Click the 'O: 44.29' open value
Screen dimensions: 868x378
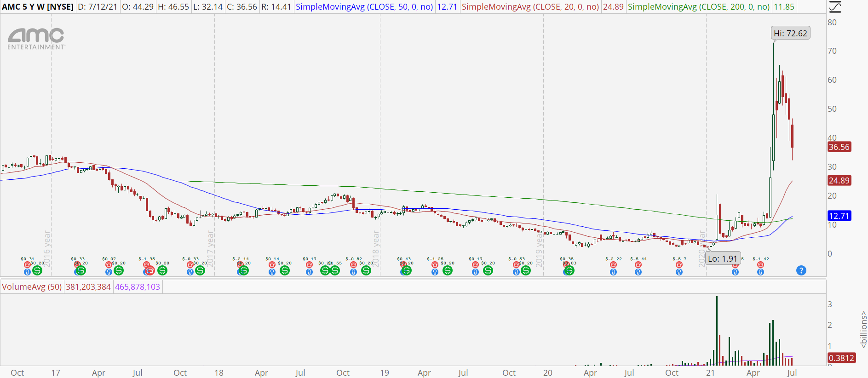(x=138, y=7)
